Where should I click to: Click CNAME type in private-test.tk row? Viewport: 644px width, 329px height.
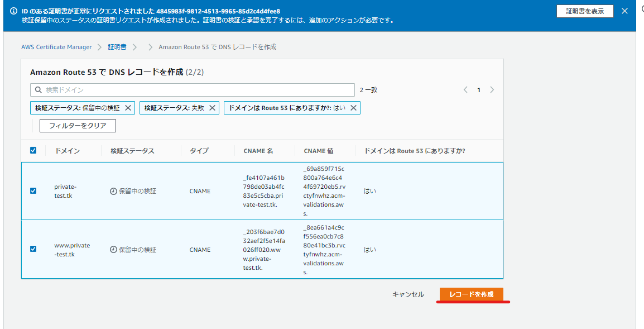200,191
